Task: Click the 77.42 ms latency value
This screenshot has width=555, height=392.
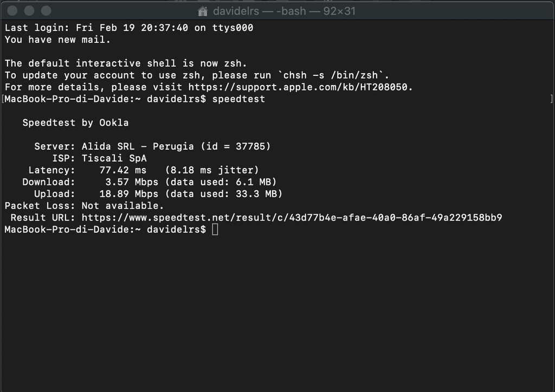Action: [123, 170]
